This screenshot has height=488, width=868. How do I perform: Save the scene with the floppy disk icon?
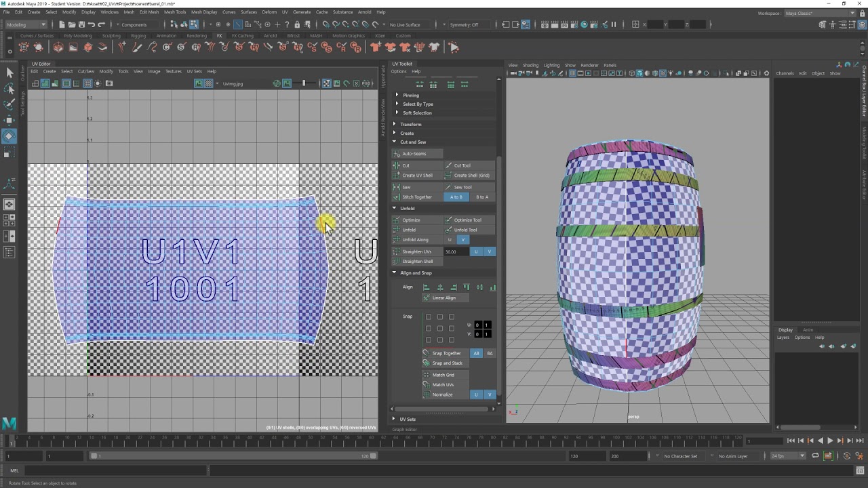[x=81, y=24]
